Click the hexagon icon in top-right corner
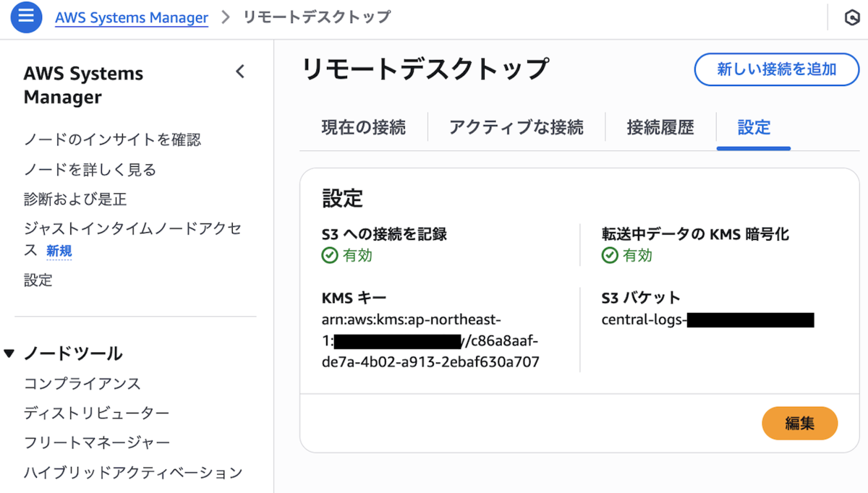 point(852,18)
